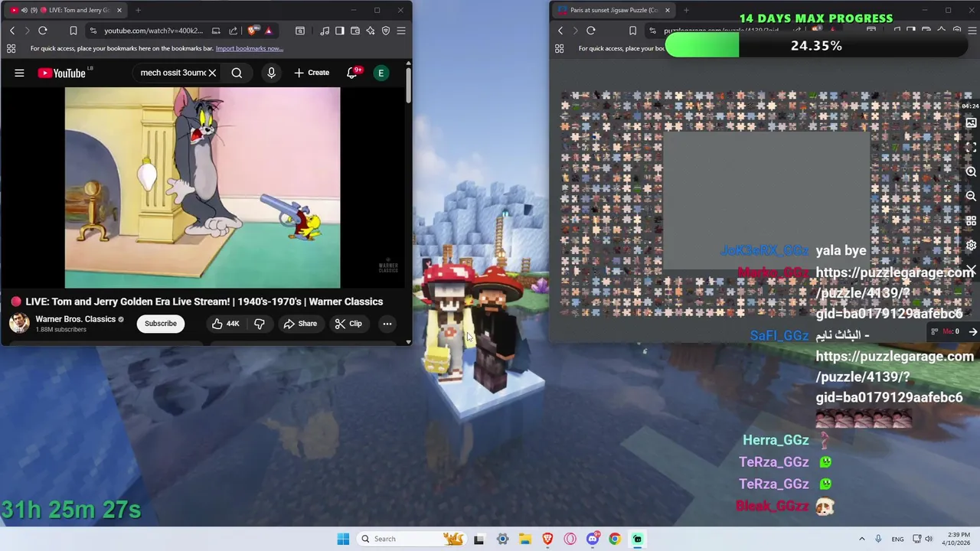This screenshot has width=980, height=551.
Task: Show hidden system tray icons
Action: pyautogui.click(x=861, y=539)
